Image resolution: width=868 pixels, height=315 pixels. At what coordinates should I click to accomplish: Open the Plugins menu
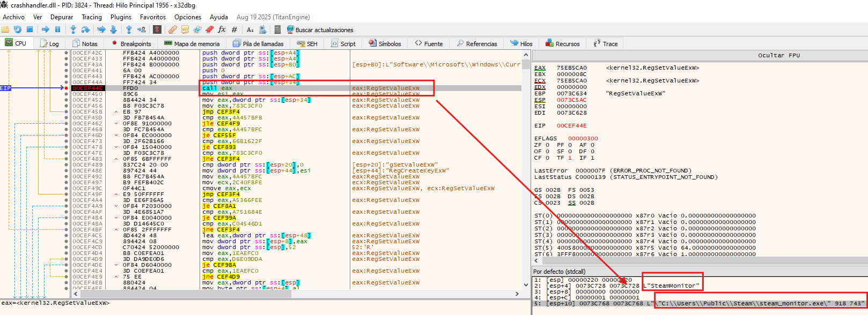121,17
